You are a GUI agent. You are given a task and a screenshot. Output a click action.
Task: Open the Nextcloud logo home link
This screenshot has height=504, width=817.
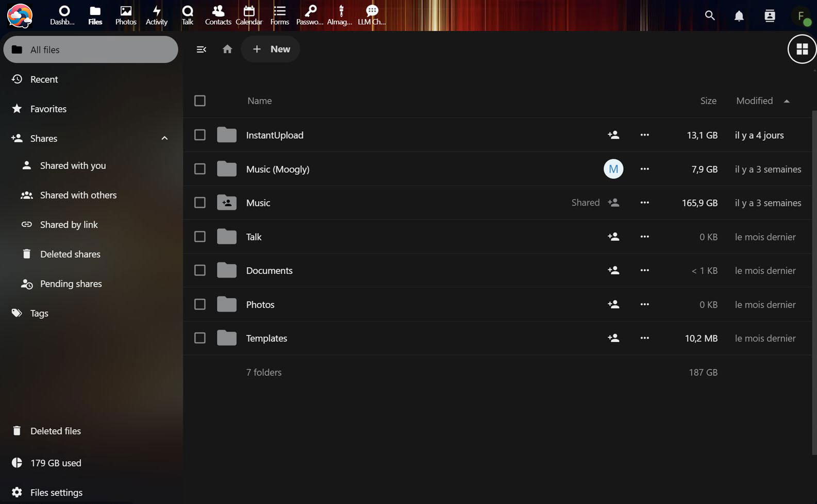coord(20,15)
